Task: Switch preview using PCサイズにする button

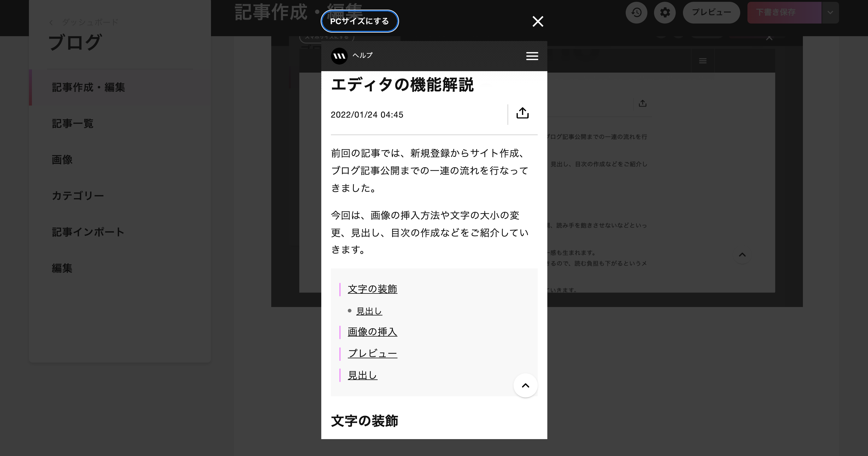Action: [360, 21]
